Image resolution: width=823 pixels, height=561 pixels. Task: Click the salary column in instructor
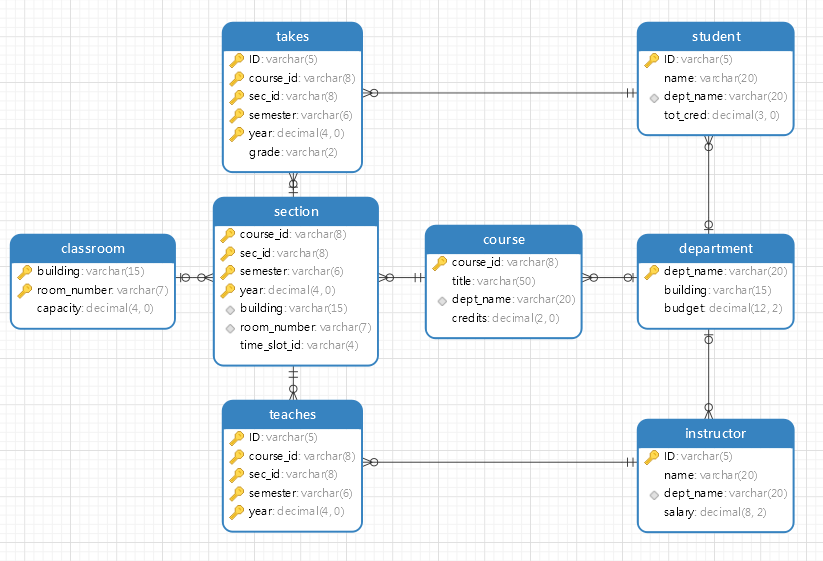716,512
